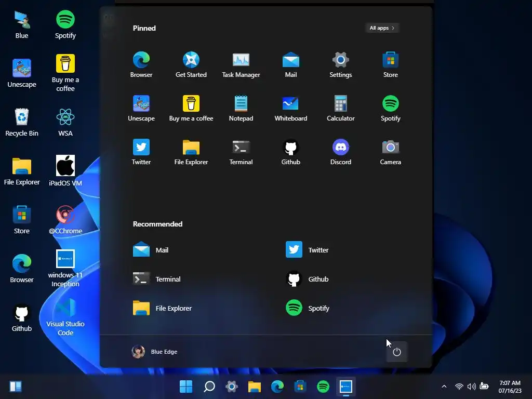532x399 pixels.
Task: Open Github in Recommended list
Action: tap(307, 279)
